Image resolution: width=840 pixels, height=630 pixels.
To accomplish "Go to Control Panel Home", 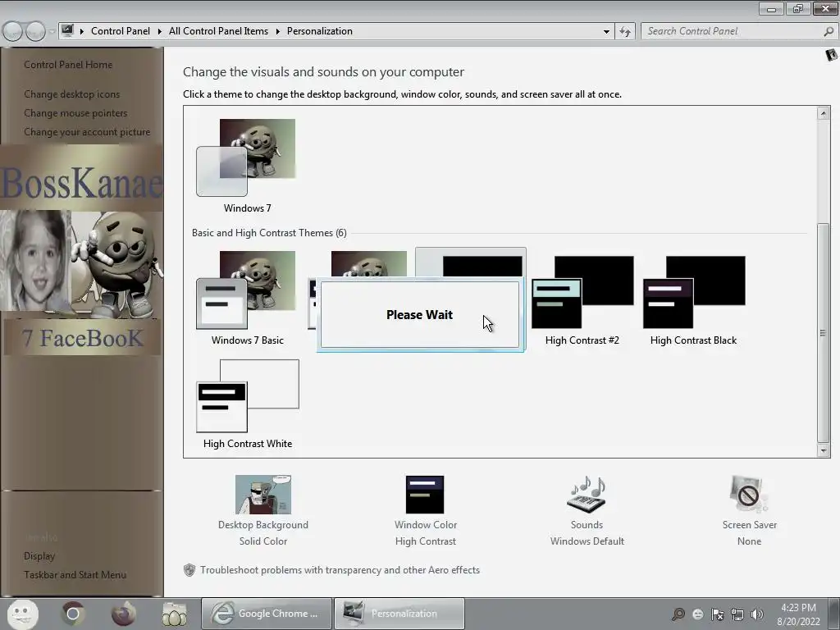I will pos(68,65).
